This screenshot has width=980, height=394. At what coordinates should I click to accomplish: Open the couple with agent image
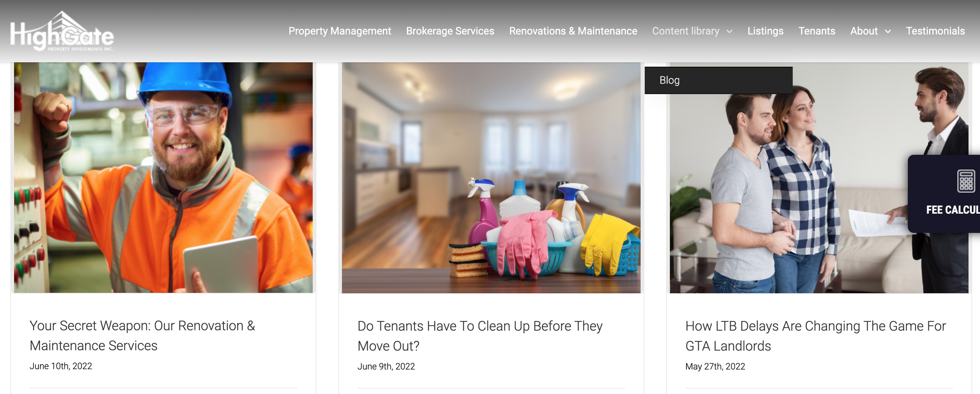click(x=819, y=178)
